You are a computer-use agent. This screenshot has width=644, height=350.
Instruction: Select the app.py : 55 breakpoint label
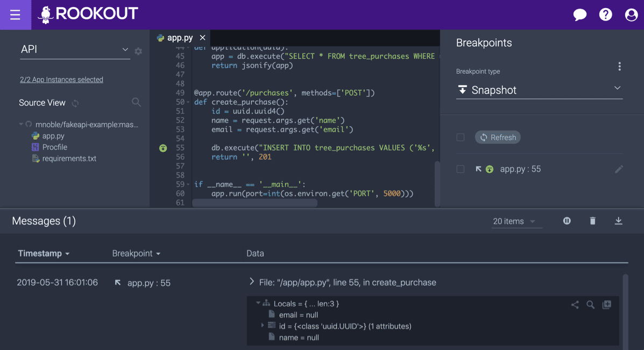(x=520, y=169)
